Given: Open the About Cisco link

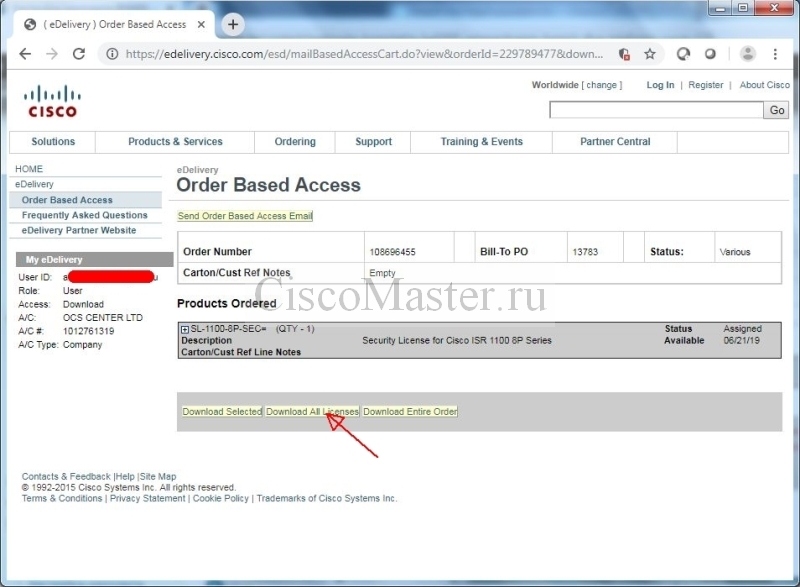Looking at the screenshot, I should tap(764, 85).
